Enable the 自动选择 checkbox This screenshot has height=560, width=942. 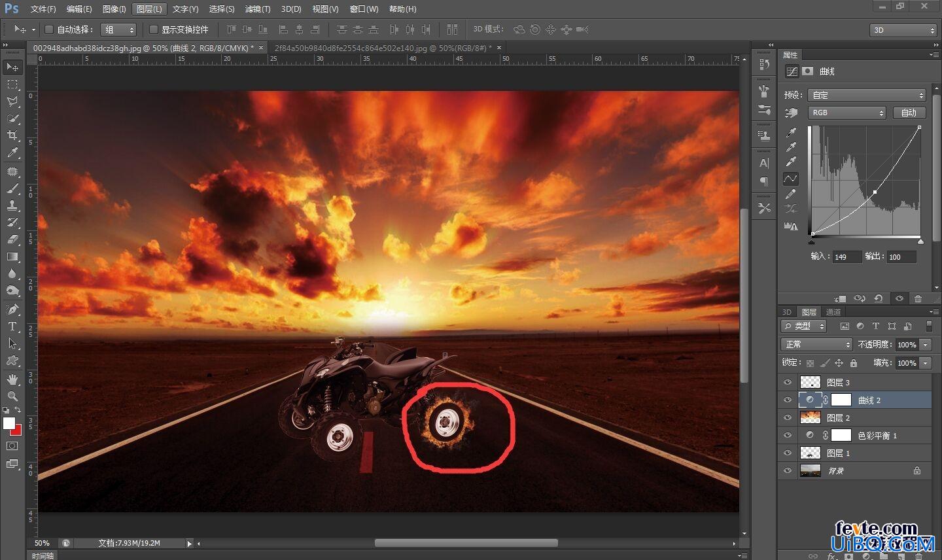48,29
